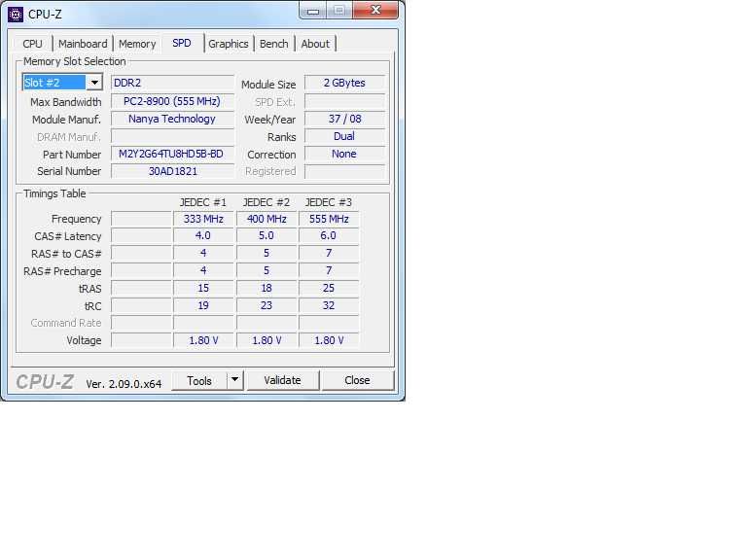Click the Close button at the bottom
The width and height of the screenshot is (747, 560).
point(357,380)
